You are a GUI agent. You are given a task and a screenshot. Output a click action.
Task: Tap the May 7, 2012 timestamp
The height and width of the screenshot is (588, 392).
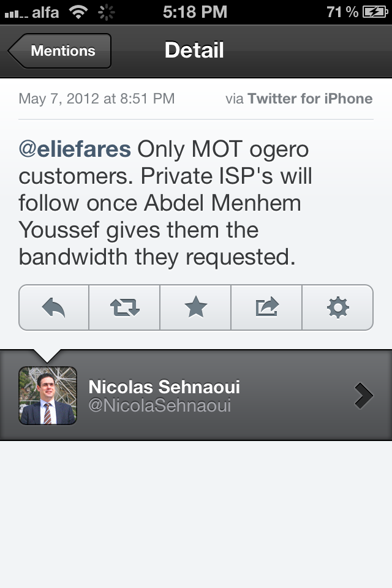(x=96, y=99)
